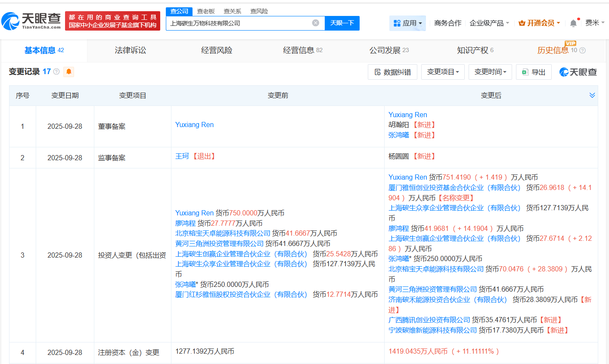Click inside the company search input field
The image size is (609, 364).
[241, 23]
